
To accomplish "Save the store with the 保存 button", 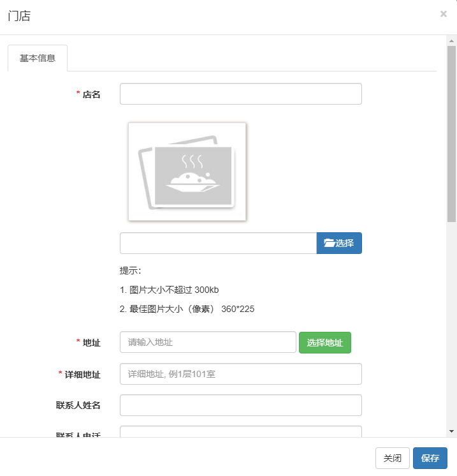I will click(x=430, y=458).
